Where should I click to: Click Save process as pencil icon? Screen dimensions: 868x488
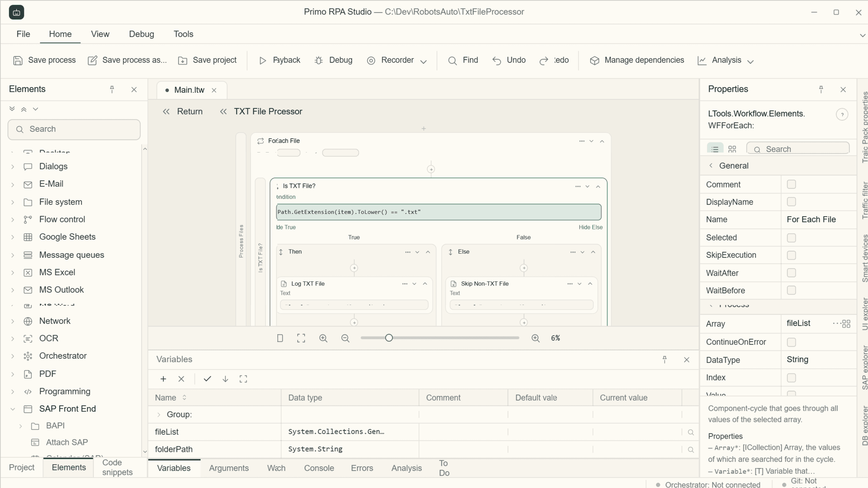coord(92,60)
